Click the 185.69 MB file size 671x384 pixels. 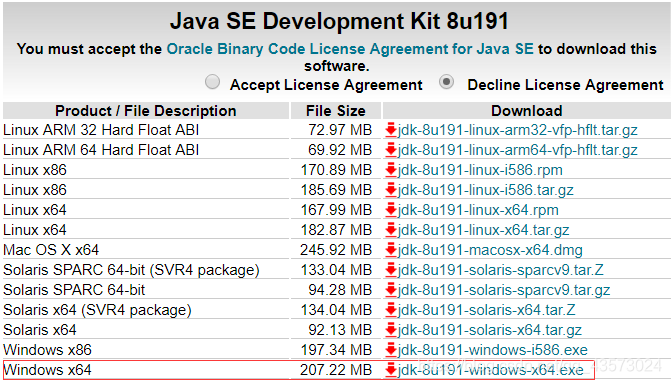pos(336,190)
